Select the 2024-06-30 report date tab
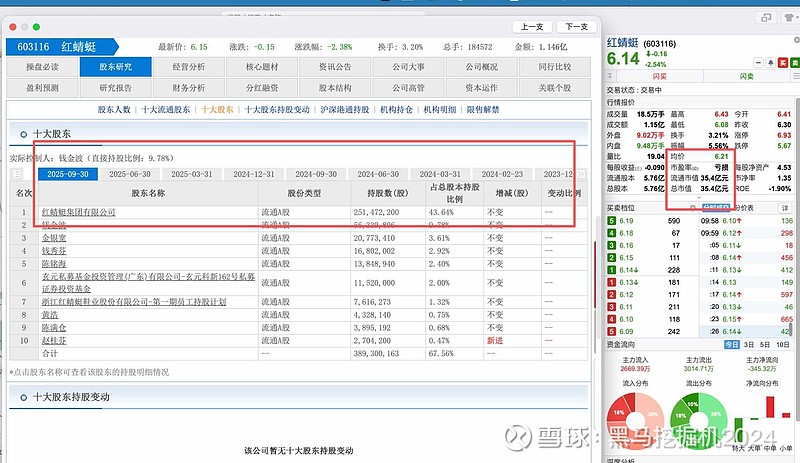Viewport: 800px width, 463px height. point(378,174)
